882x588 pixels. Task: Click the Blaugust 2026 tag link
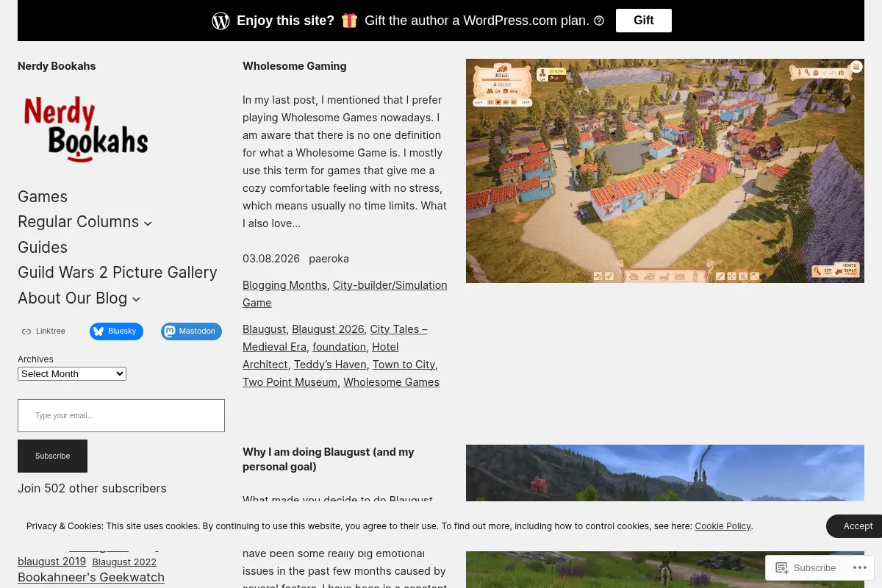(x=328, y=329)
